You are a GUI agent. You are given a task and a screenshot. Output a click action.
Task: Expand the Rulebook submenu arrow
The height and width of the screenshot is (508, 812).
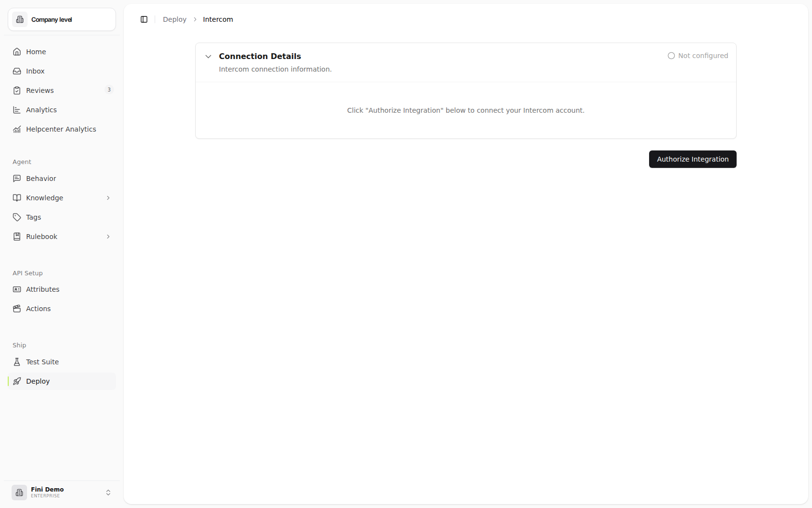click(108, 237)
